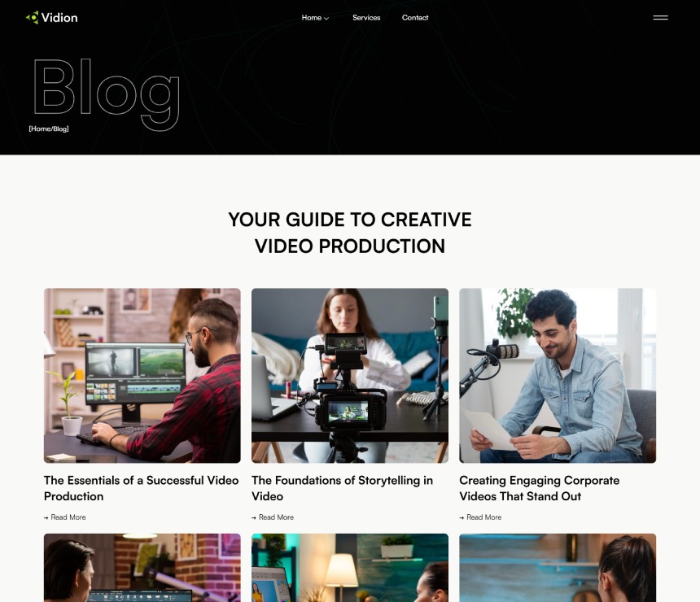Click Read More under Storytelling article
Screen dimensions: 700x602
277,517
